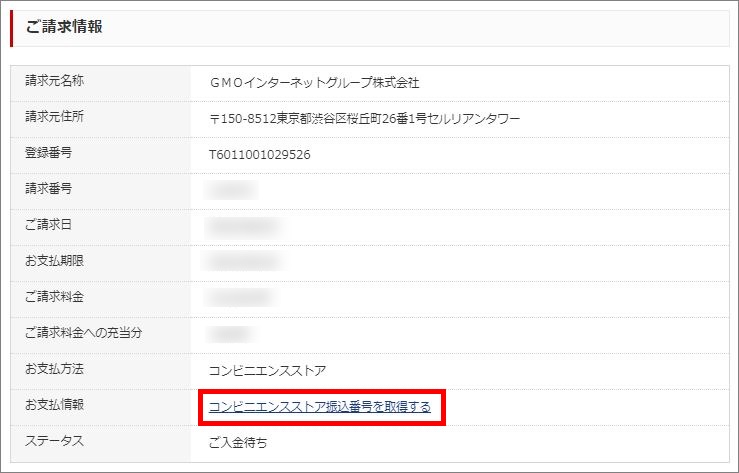Select the ご請求情報 section heading
This screenshot has height=473, width=739.
pos(64,26)
